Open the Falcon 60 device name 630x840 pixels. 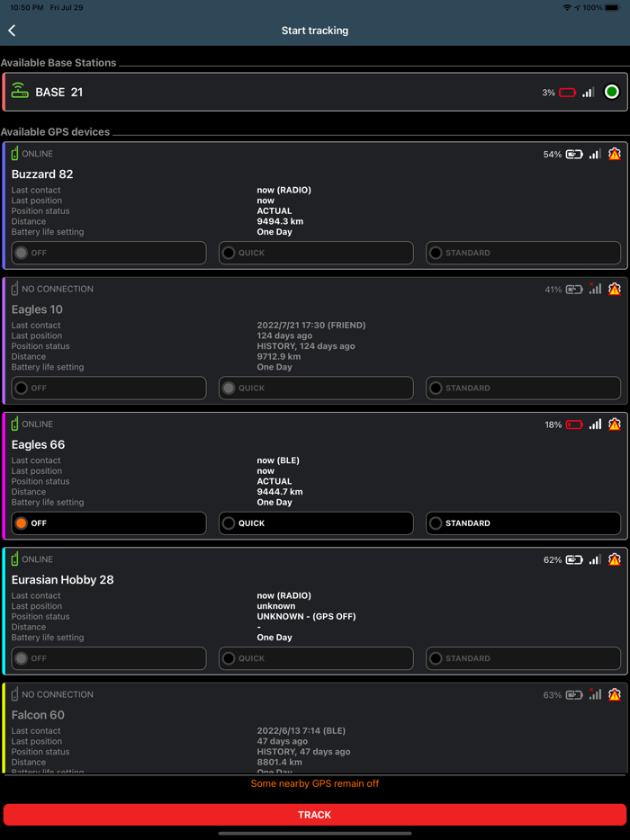[x=38, y=715]
